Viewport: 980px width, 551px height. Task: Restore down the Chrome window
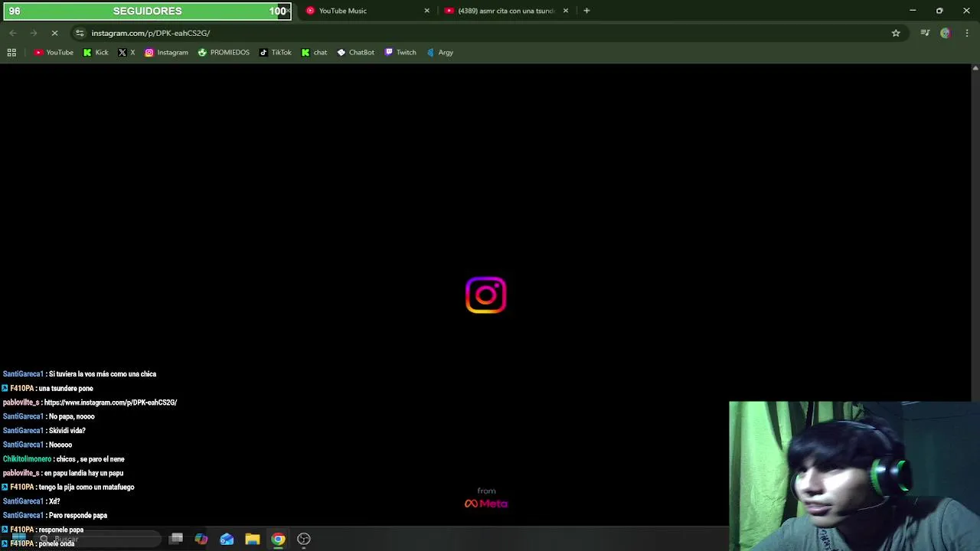(939, 11)
